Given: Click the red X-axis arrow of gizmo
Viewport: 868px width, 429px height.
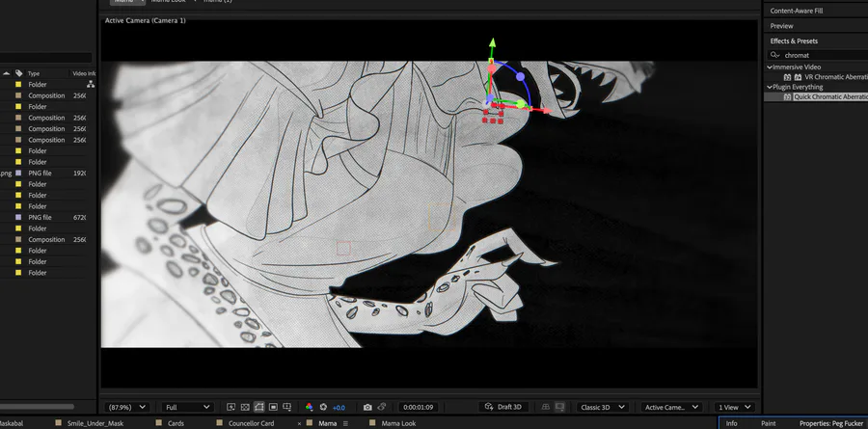Looking at the screenshot, I should pyautogui.click(x=546, y=111).
